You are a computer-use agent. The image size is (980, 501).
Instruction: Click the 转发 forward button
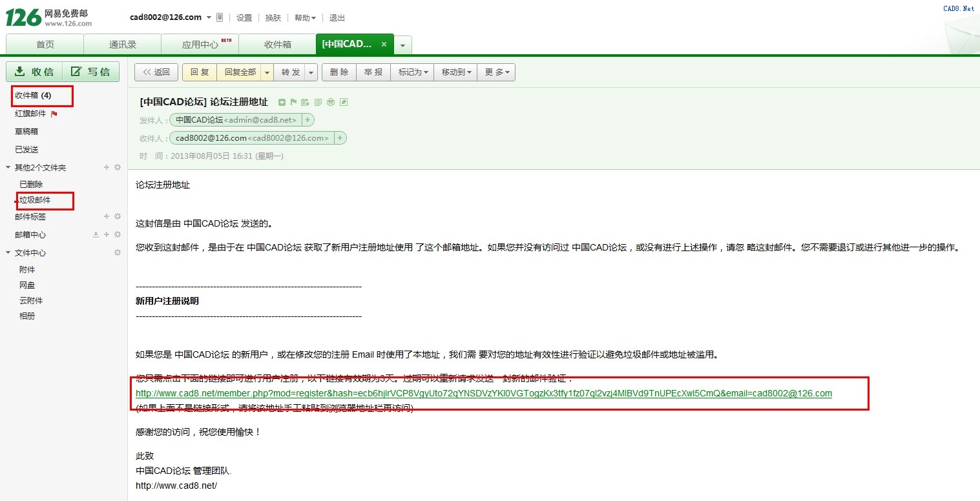click(290, 72)
